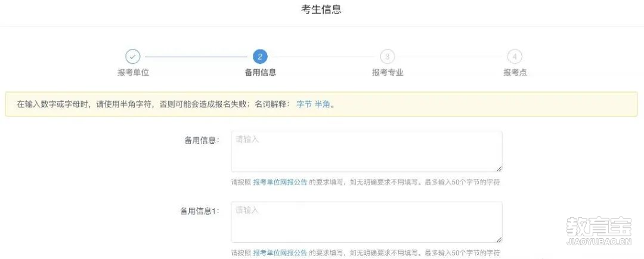This screenshot has width=644, height=259.
Task: Open the 报考点 step label
Action: (x=515, y=73)
